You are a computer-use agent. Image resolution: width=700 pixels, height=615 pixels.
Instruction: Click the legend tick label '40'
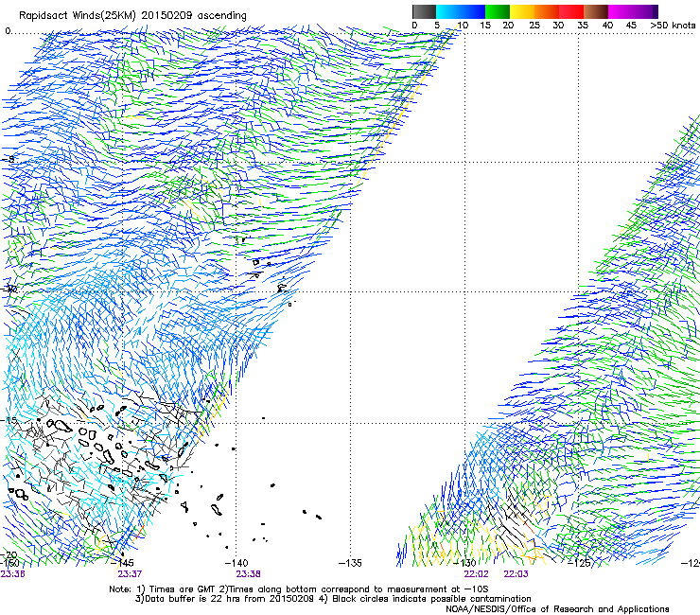tap(607, 26)
